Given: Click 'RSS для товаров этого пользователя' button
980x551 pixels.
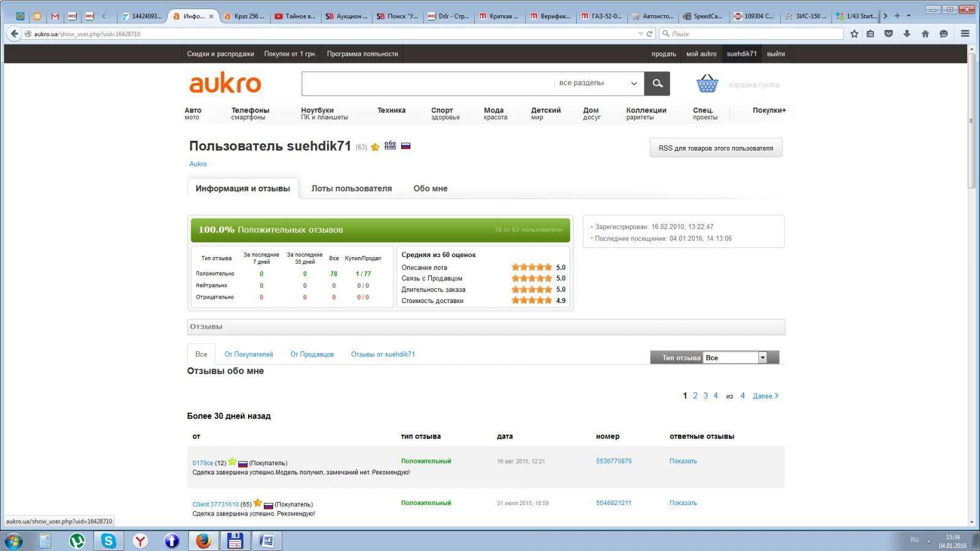Looking at the screenshot, I should [715, 148].
